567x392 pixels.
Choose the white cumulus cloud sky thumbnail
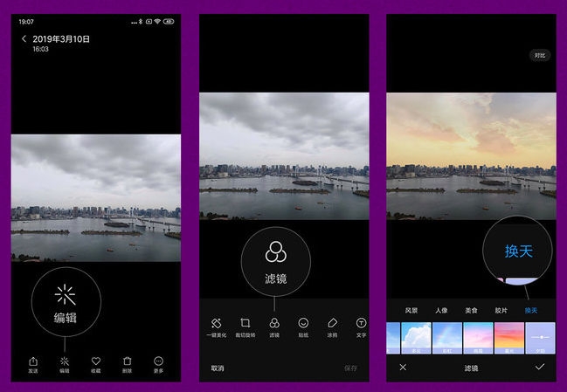pos(416,338)
